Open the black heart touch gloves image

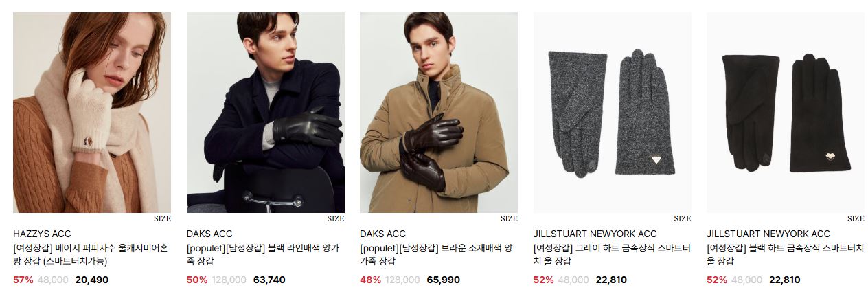[786, 113]
